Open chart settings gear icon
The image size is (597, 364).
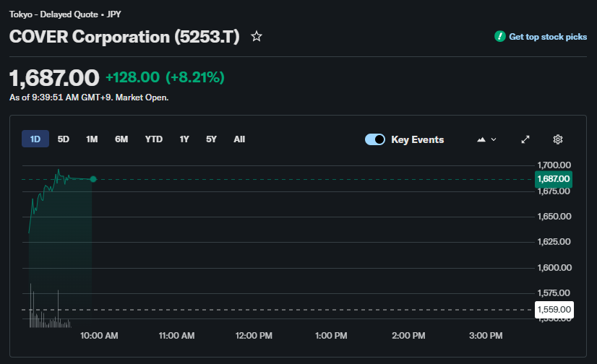558,139
